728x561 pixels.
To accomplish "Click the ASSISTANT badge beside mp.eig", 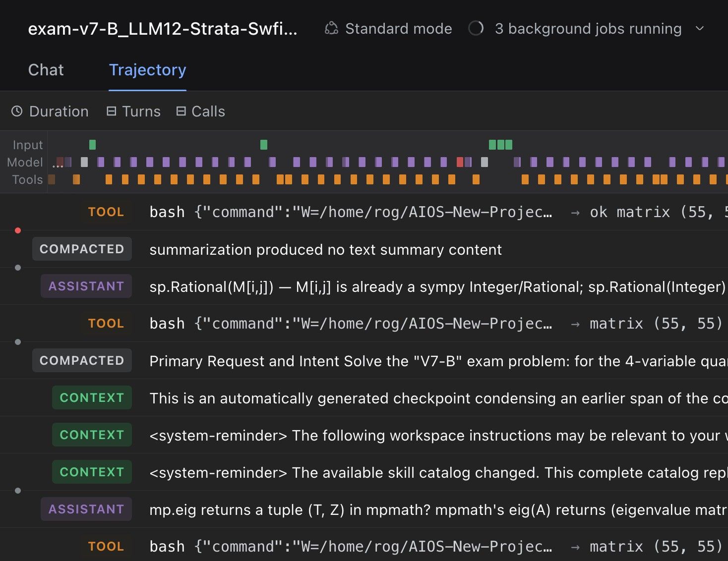I will (x=86, y=509).
